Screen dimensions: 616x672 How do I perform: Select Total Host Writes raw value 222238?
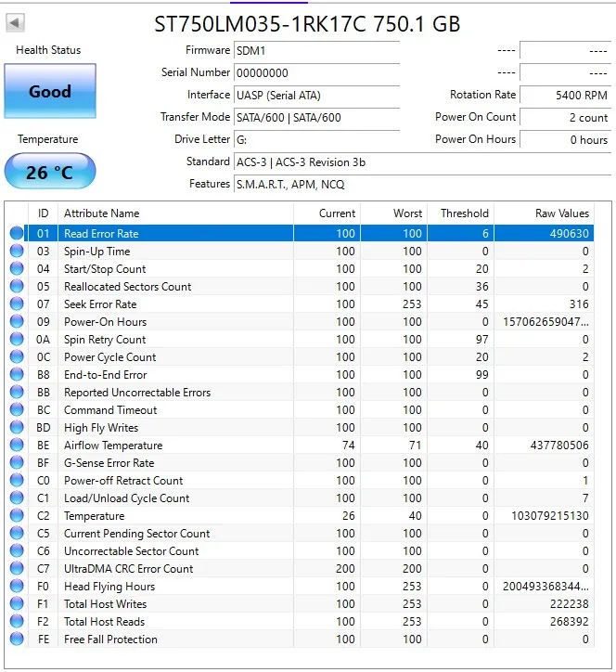click(570, 604)
